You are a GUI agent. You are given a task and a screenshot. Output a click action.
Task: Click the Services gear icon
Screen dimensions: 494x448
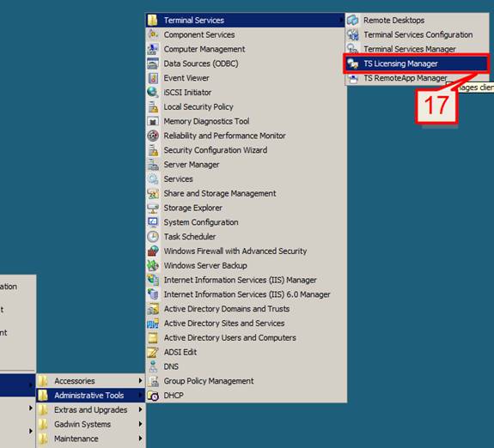(x=153, y=179)
